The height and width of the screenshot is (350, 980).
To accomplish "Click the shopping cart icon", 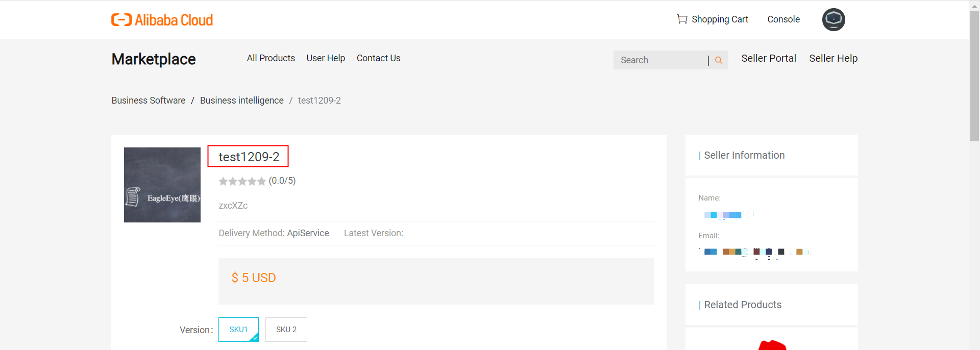I will click(x=682, y=19).
